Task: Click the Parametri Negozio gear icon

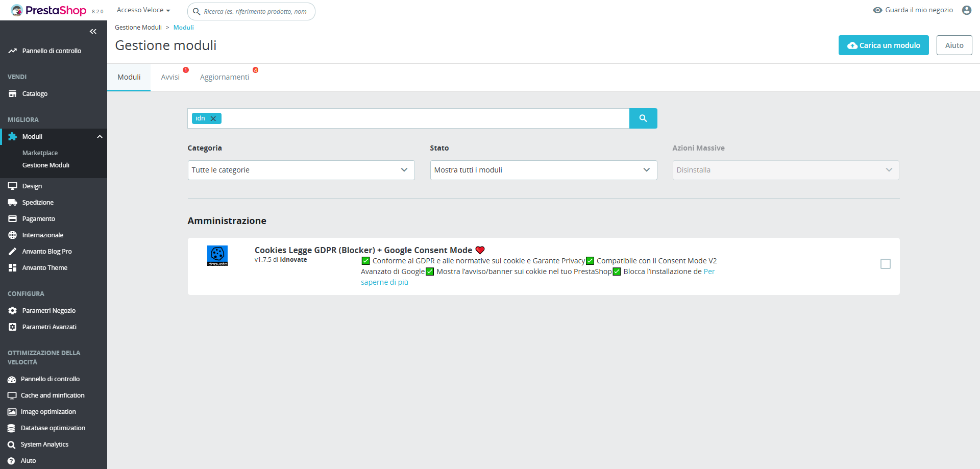Action: coord(12,311)
